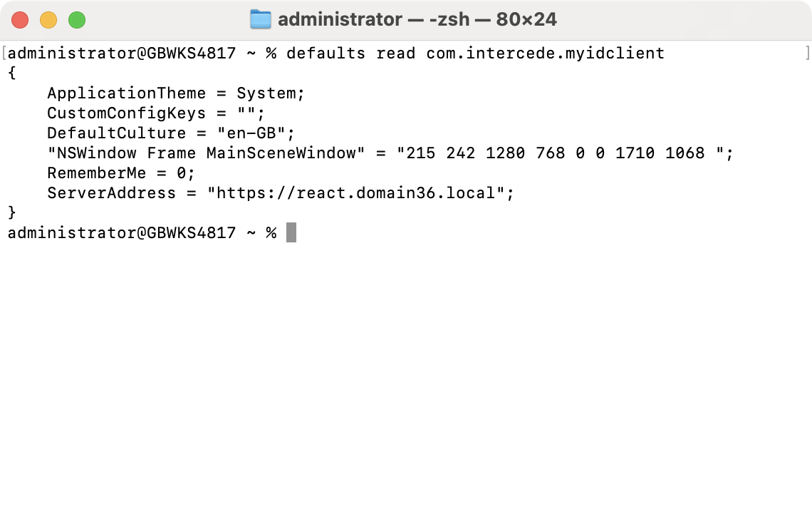812x529 pixels.
Task: Close the Terminal window with red button
Action: coord(20,20)
